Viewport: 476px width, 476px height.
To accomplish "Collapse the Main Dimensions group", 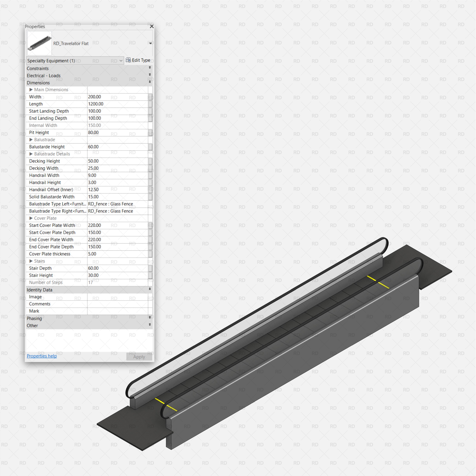I will (32, 90).
